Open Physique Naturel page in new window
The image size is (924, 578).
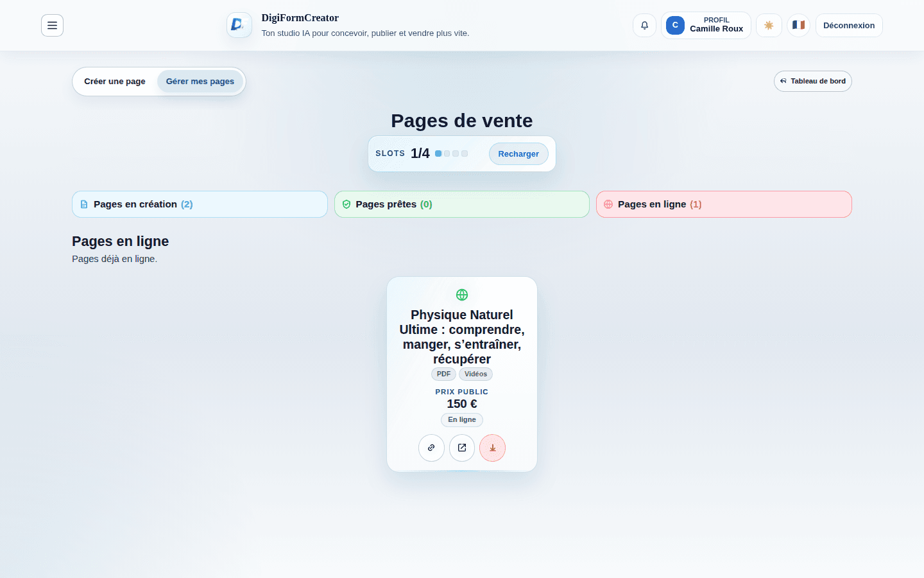[462, 448]
